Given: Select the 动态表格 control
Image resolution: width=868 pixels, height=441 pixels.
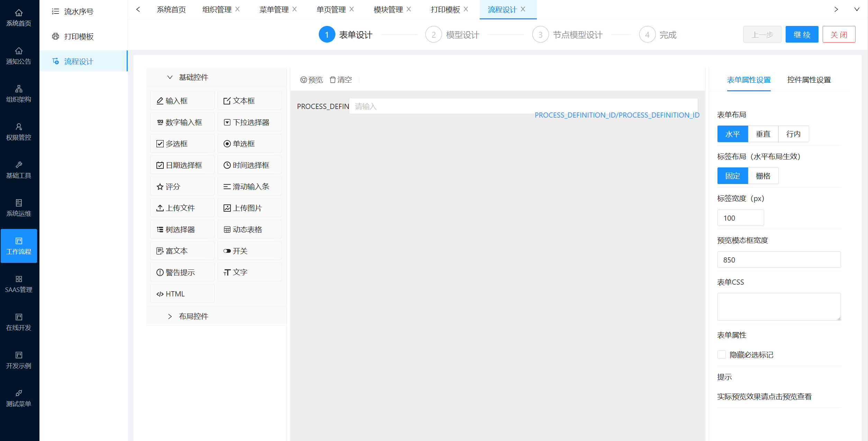Looking at the screenshot, I should 250,229.
